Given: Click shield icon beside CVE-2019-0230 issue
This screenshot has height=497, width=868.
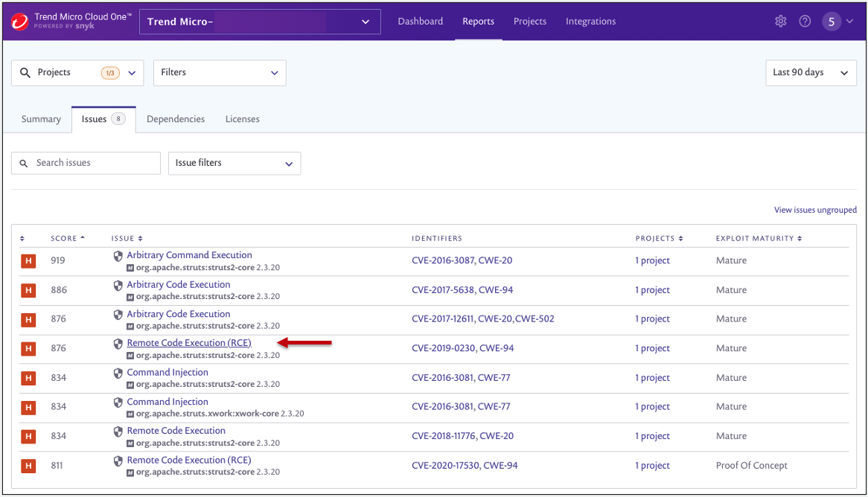Looking at the screenshot, I should tap(118, 344).
